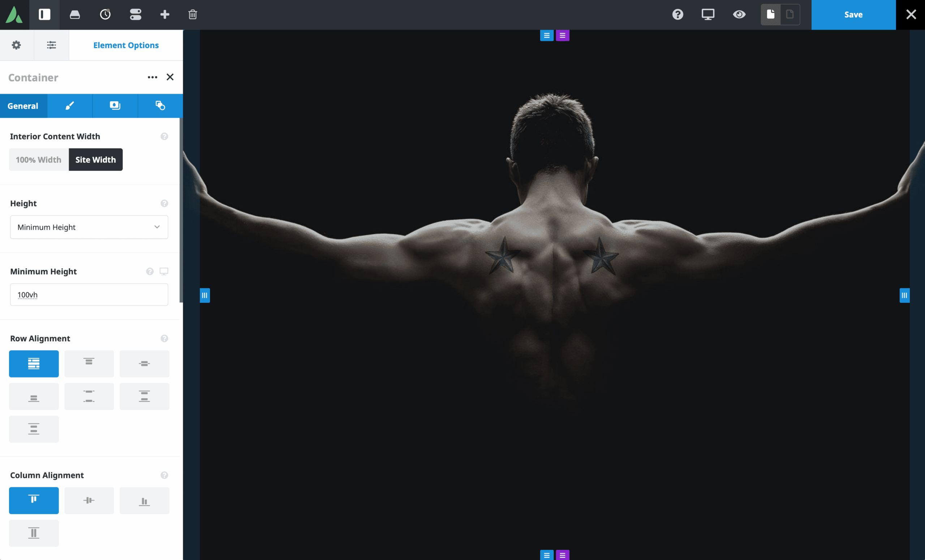Click inside the 100vh minimum height field
925x560 pixels.
click(x=89, y=295)
